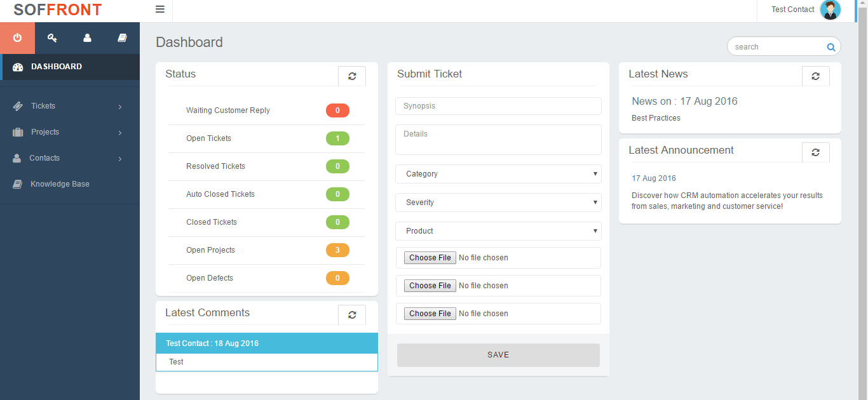Click the power/logout icon in top toolbar
Screen dimensions: 868x400
17,38
